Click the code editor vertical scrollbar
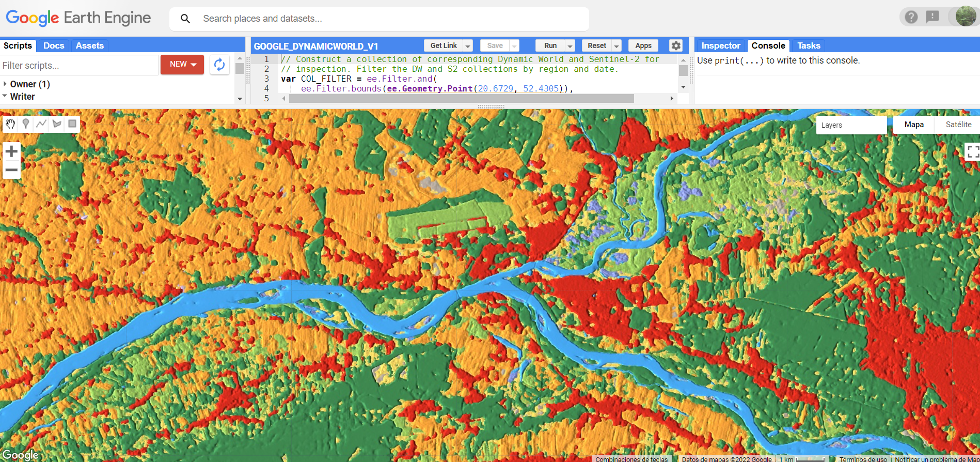 click(x=683, y=70)
